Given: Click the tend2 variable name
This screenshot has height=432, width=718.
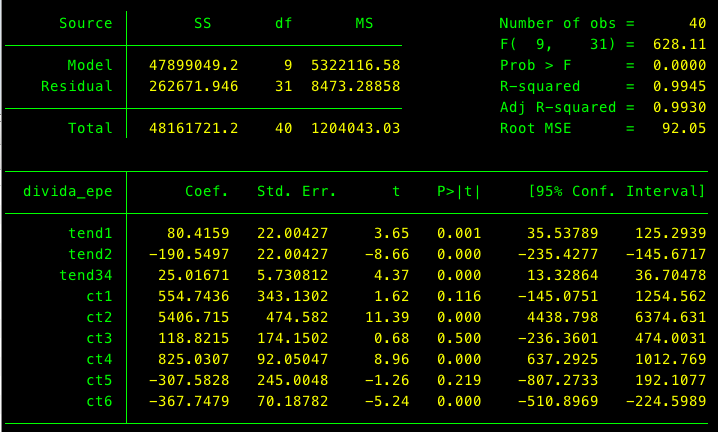Looking at the screenshot, I should pos(90,254).
